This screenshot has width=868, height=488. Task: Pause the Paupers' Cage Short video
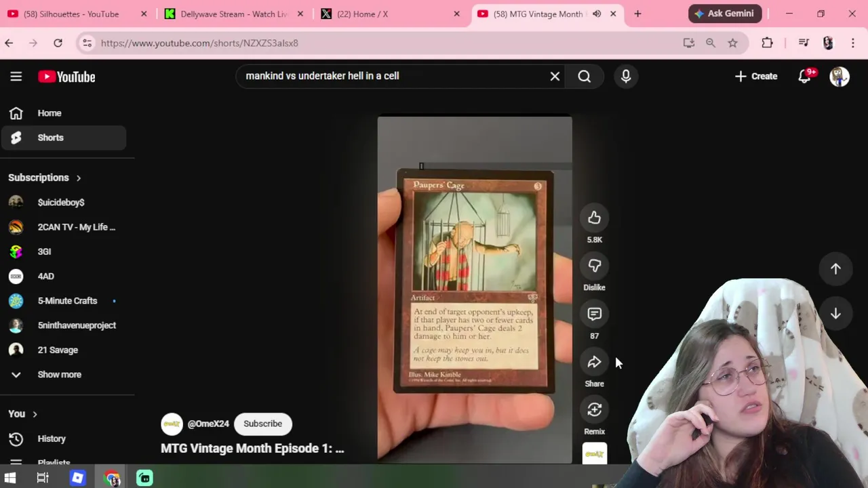(475, 290)
